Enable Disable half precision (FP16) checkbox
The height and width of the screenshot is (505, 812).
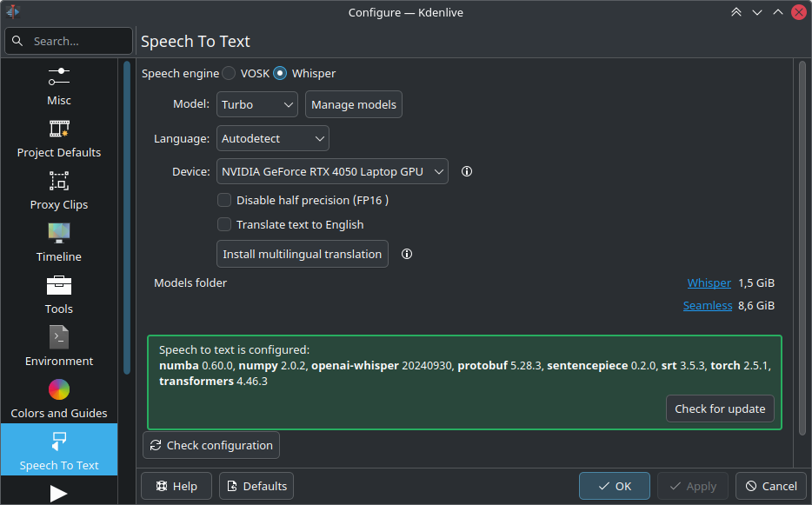pos(224,200)
